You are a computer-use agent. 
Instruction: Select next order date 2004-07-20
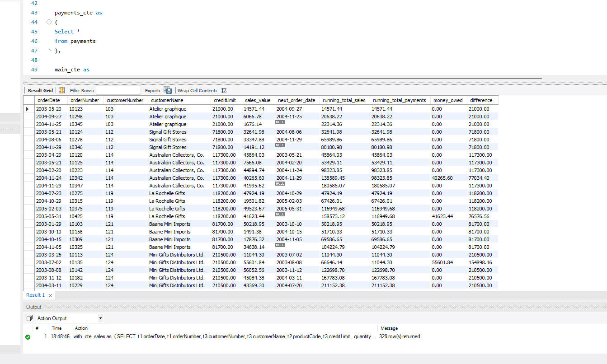tap(290, 285)
